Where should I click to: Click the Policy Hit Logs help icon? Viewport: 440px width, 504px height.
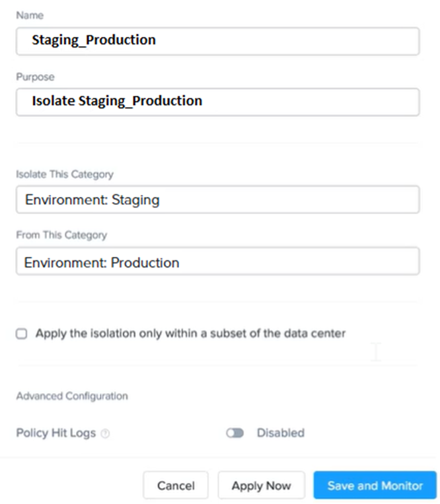click(105, 434)
